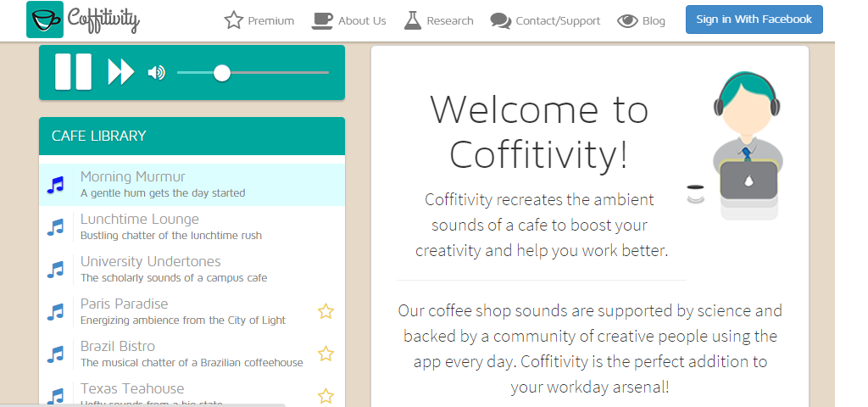Click the premium star beside Paris Paradise
The width and height of the screenshot is (868, 407).
325,311
